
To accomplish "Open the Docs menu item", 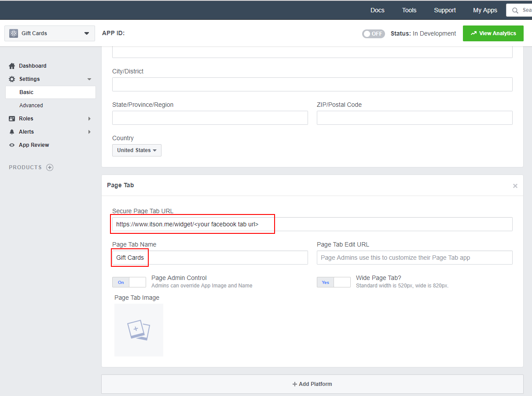I will (x=377, y=10).
